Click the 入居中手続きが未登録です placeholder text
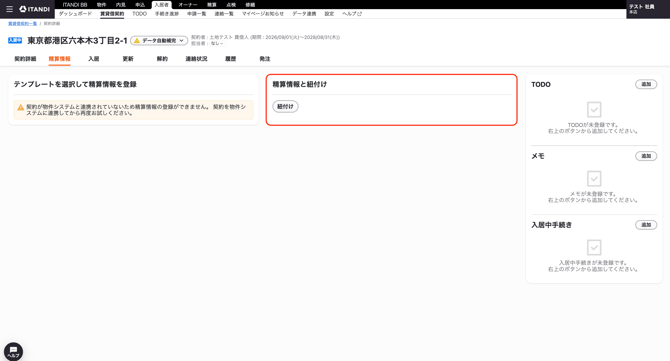 (593, 263)
